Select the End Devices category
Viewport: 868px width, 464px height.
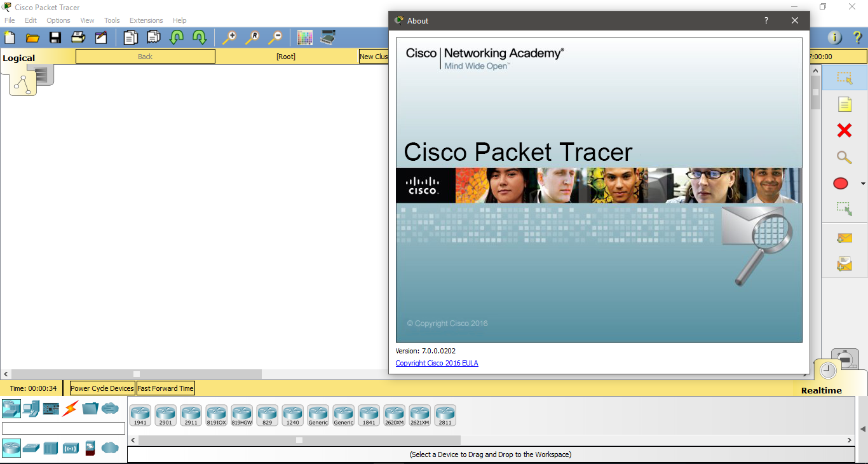(x=31, y=408)
